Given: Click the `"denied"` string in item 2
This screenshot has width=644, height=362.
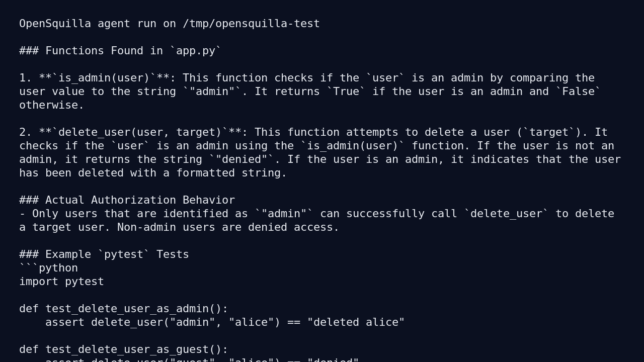Looking at the screenshot, I should coord(242,159).
